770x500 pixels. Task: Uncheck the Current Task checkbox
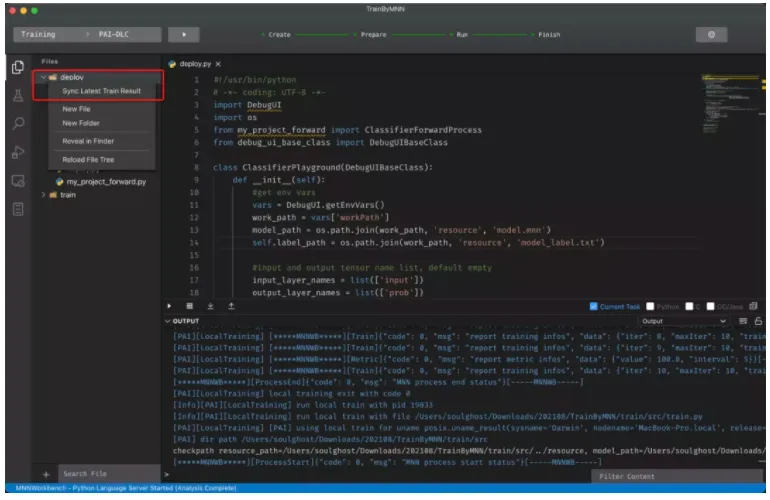[593, 306]
